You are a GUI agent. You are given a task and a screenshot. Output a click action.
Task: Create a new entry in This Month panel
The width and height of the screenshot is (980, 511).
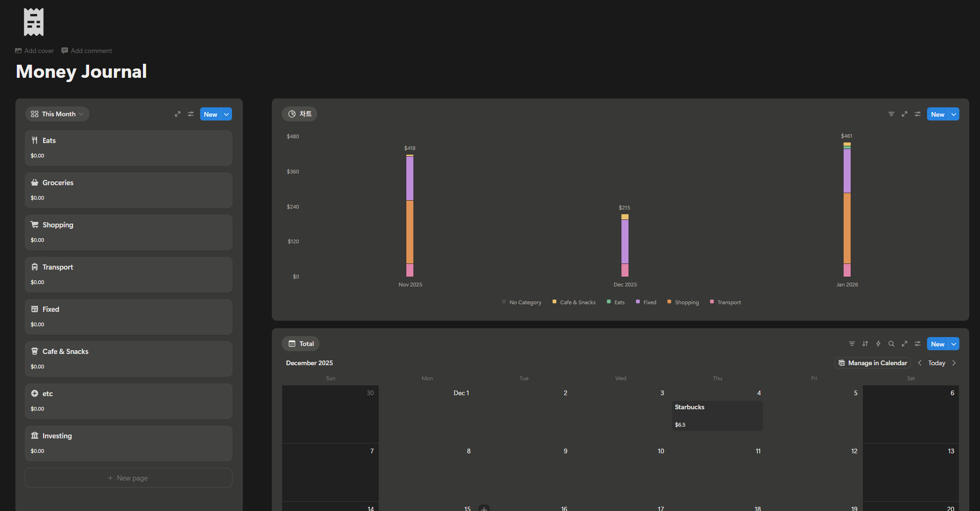[210, 114]
